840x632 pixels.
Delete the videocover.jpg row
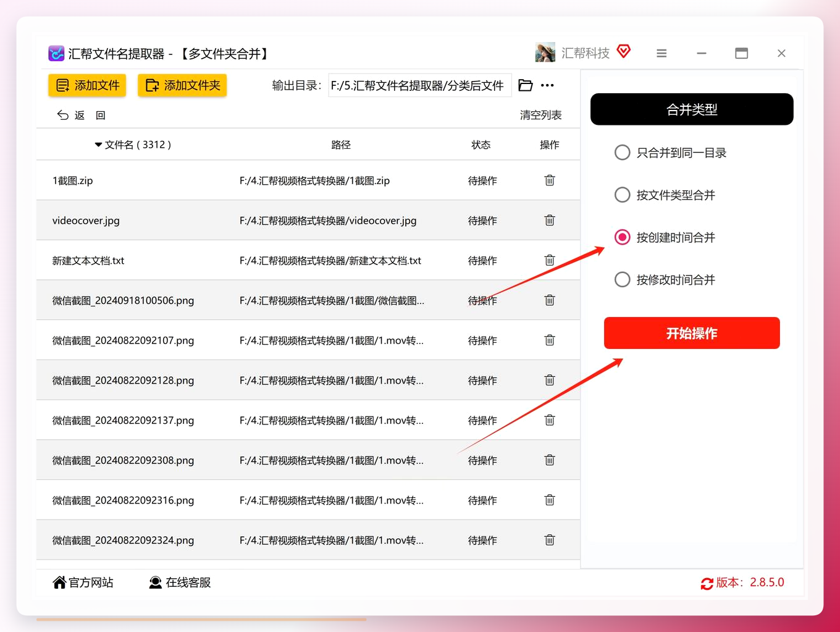550,221
